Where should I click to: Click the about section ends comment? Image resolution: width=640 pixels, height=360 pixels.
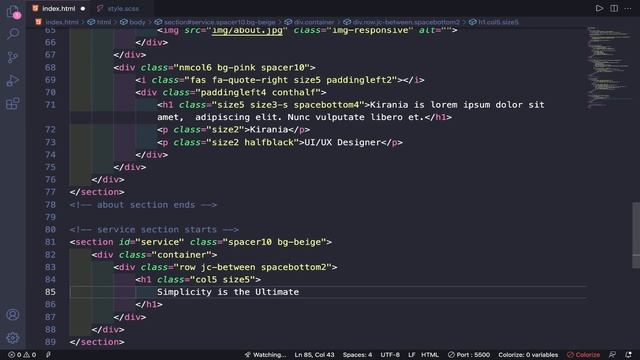[143, 204]
